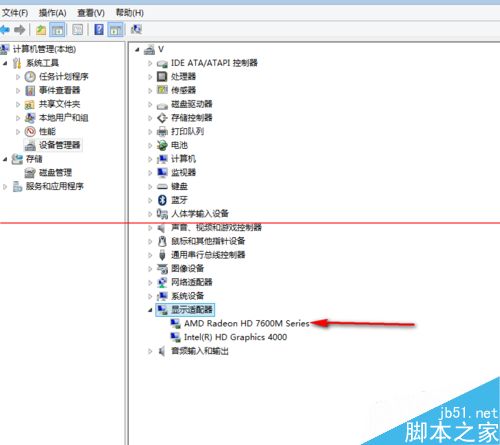Click the 图像设备 imaging icon
500x445 pixels.
(162, 268)
